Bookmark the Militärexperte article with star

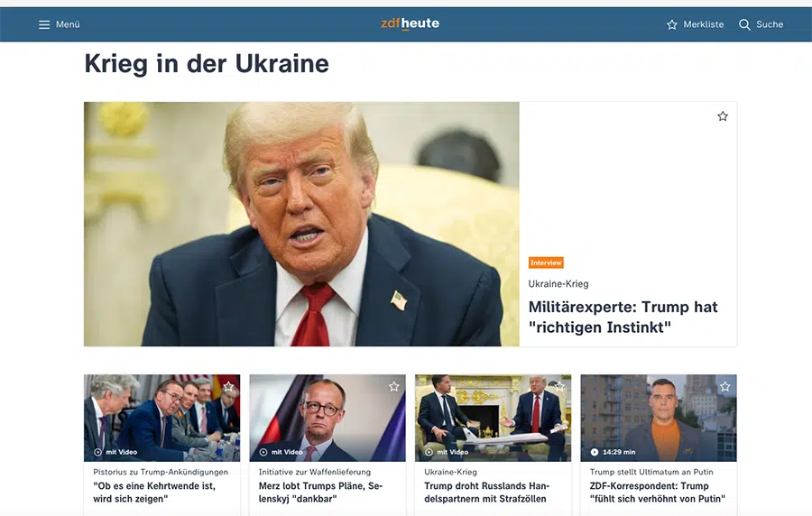click(723, 116)
